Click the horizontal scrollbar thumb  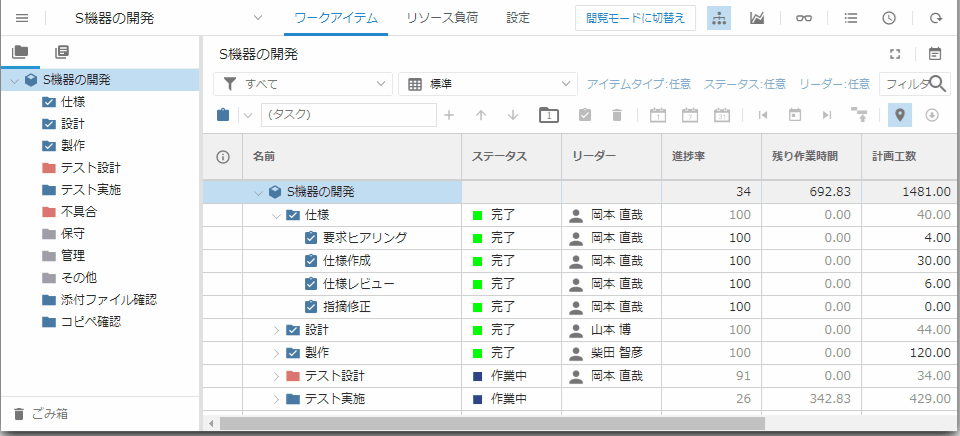click(x=492, y=423)
